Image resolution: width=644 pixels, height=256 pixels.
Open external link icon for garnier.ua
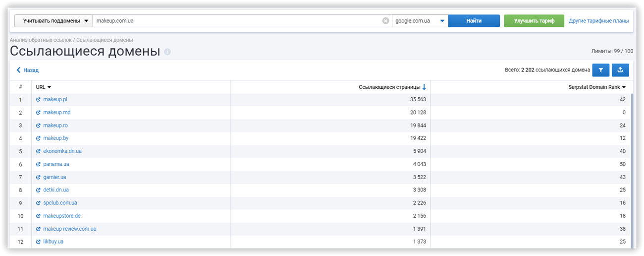click(x=38, y=177)
